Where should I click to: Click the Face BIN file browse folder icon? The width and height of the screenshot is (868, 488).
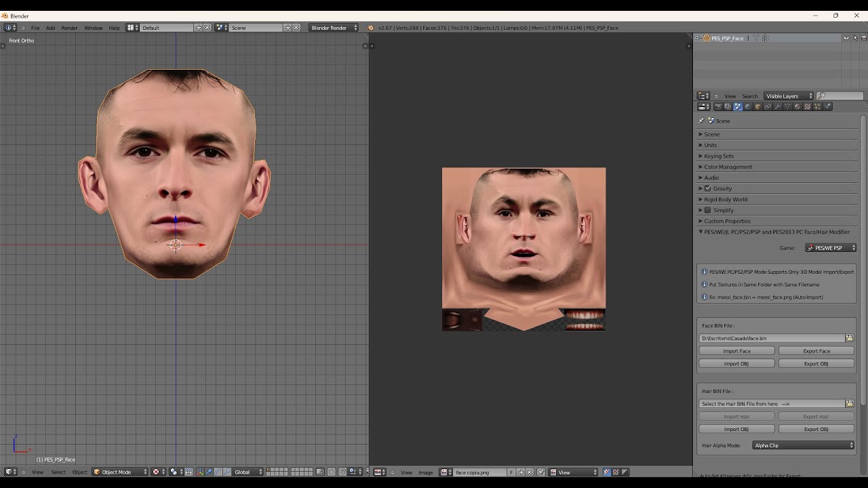pyautogui.click(x=849, y=338)
